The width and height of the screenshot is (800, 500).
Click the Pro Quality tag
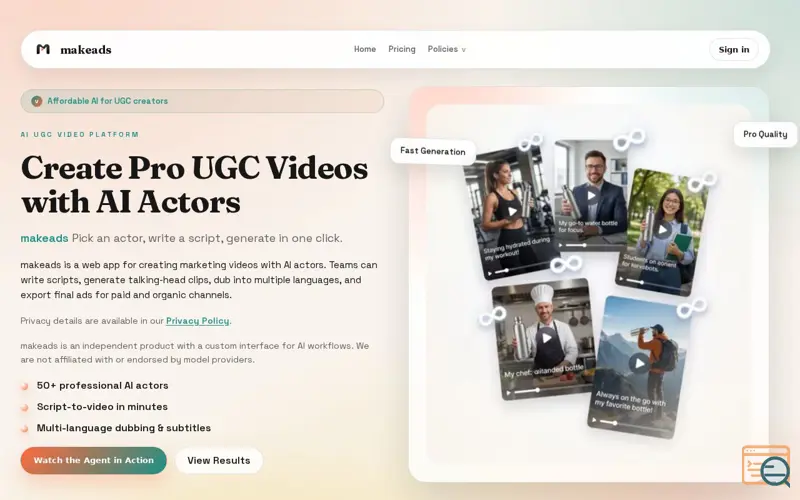tap(765, 134)
